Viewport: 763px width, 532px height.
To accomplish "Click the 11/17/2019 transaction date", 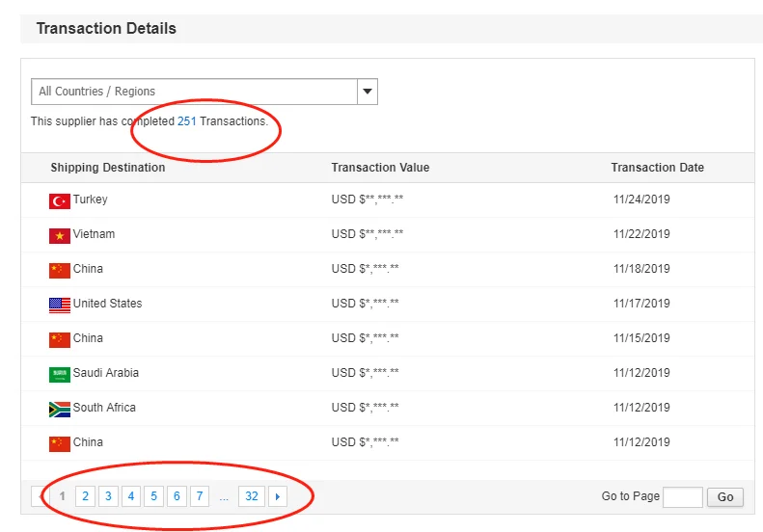I will click(x=641, y=304).
